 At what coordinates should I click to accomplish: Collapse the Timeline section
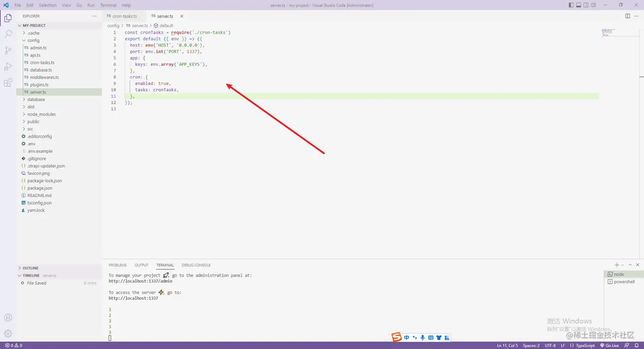coord(60,275)
